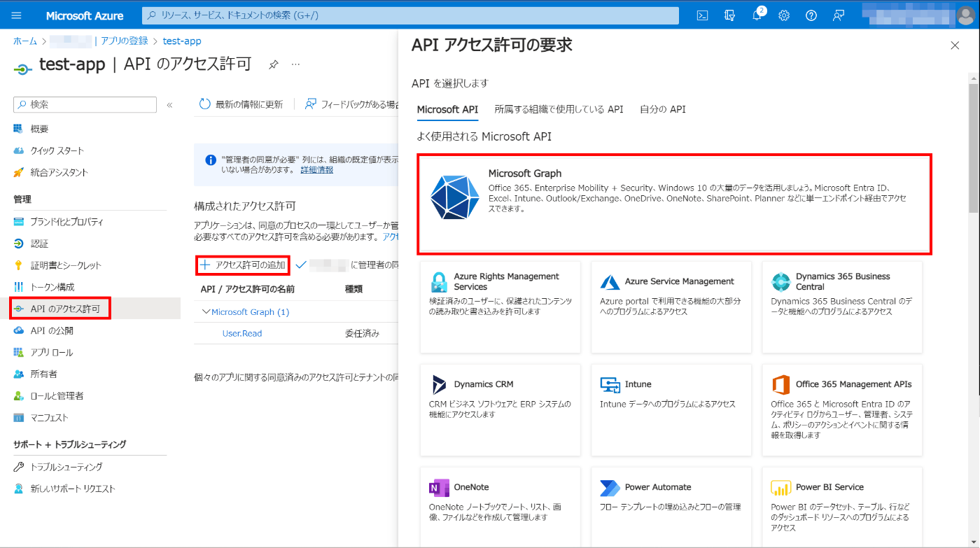Select the Dynamics CRM icon
The height and width of the screenshot is (548, 980).
click(439, 385)
